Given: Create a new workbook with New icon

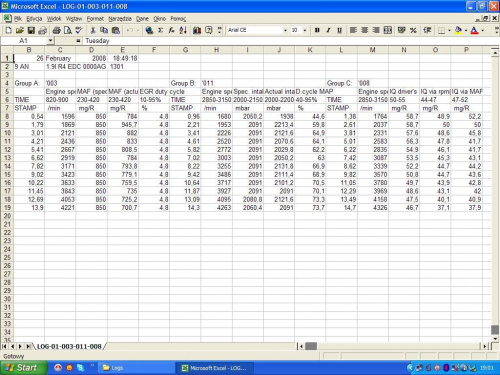Looking at the screenshot, I should pyautogui.click(x=8, y=30).
